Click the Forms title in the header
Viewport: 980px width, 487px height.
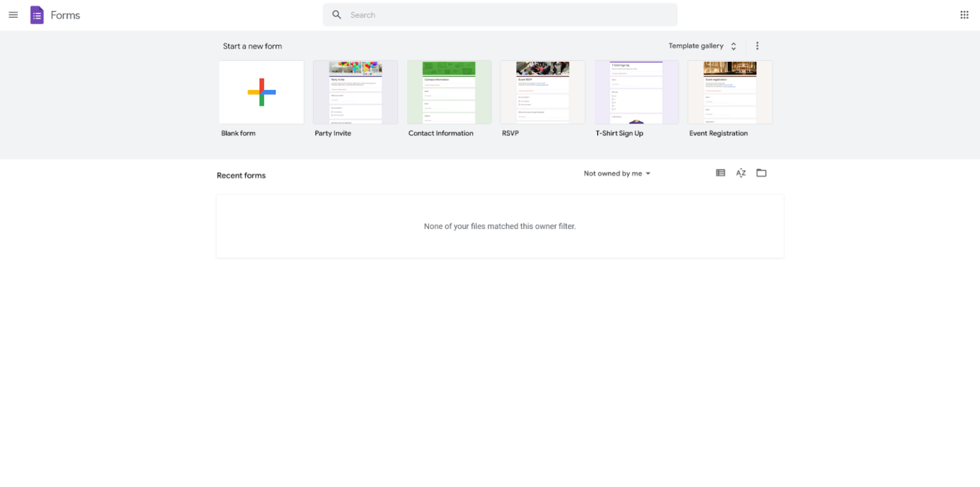pyautogui.click(x=65, y=15)
